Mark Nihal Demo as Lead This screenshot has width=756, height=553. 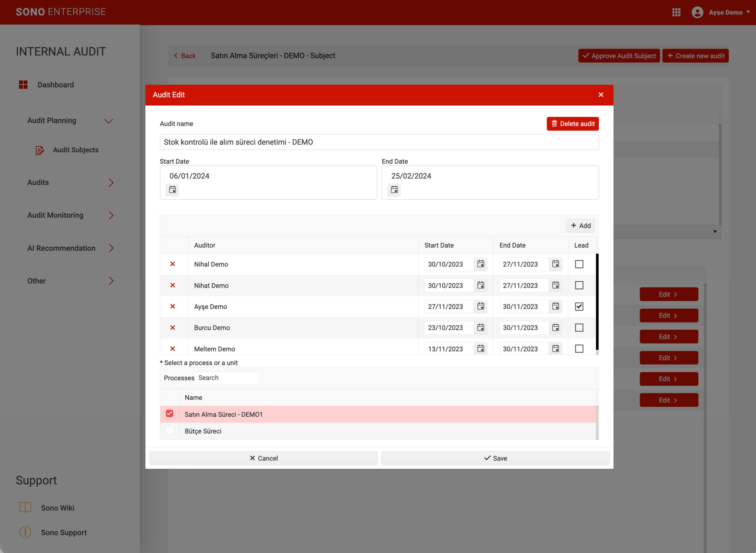click(x=579, y=264)
